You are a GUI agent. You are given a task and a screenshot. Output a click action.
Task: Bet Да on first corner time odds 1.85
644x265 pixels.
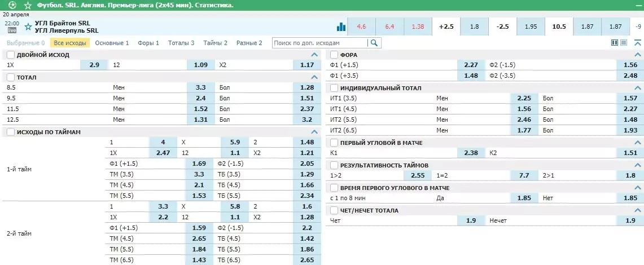(524, 198)
